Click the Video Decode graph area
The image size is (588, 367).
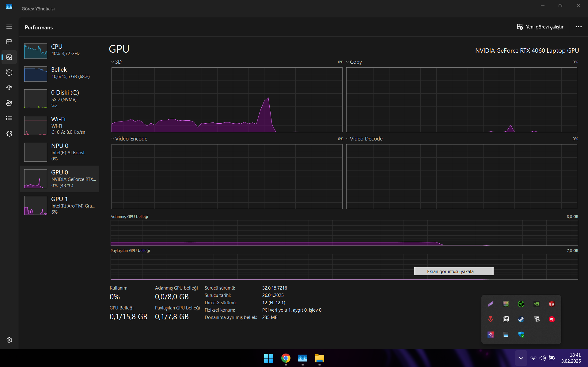point(462,177)
